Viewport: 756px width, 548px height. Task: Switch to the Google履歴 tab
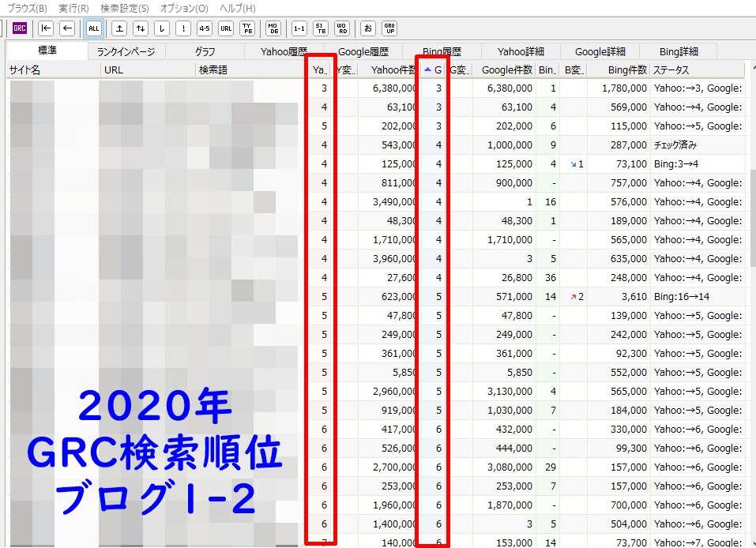[x=363, y=51]
